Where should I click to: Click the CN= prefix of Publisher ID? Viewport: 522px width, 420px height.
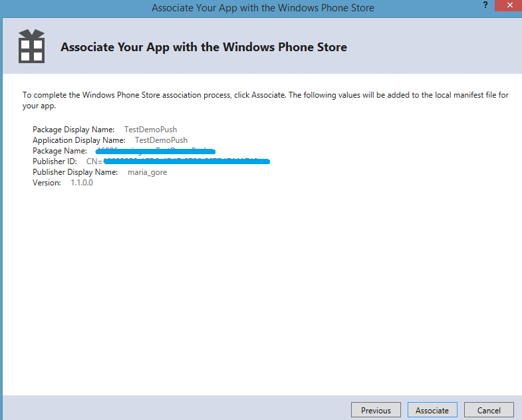94,161
